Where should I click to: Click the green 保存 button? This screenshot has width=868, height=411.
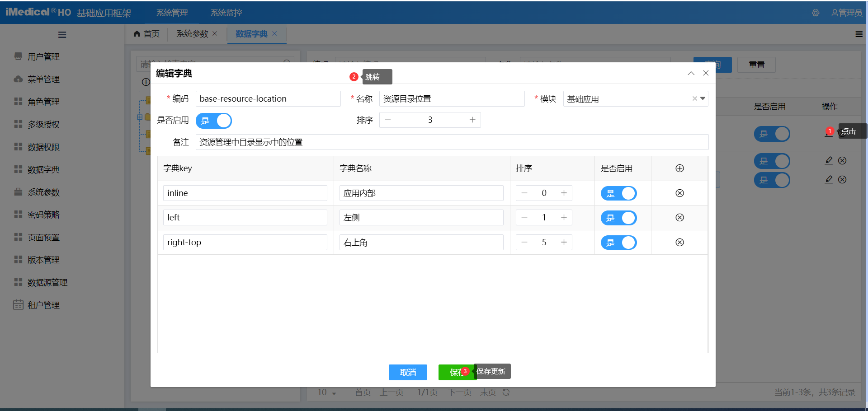click(x=457, y=372)
